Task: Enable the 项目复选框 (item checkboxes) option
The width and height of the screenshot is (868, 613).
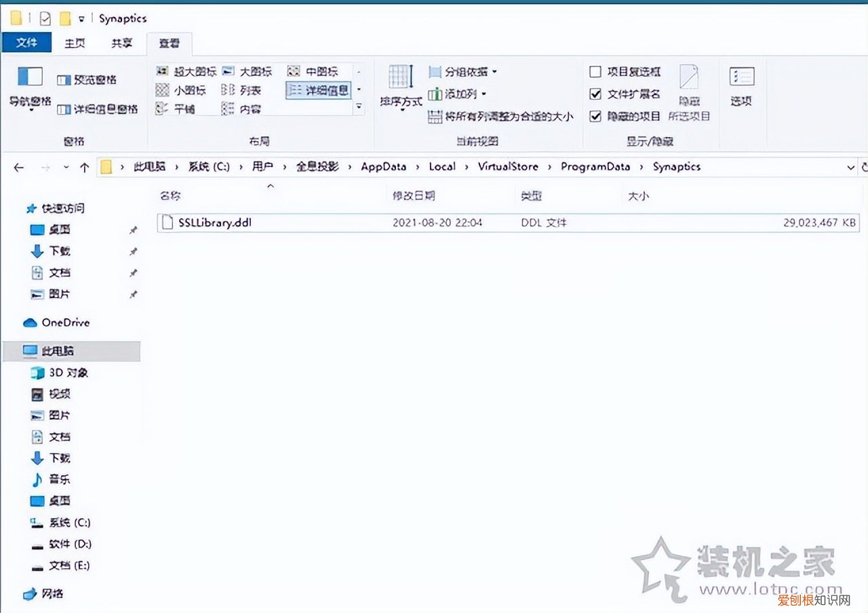Action: tap(596, 71)
